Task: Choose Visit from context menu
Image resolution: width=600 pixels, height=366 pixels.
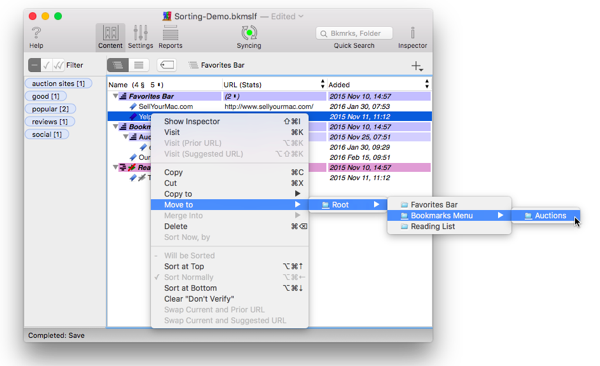Action: click(230, 132)
